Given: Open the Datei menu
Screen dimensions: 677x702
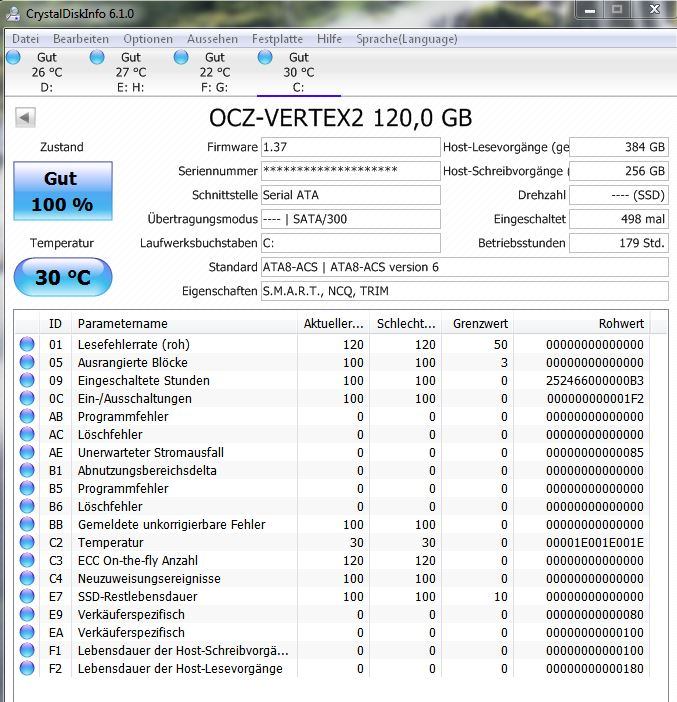Looking at the screenshot, I should pos(26,39).
